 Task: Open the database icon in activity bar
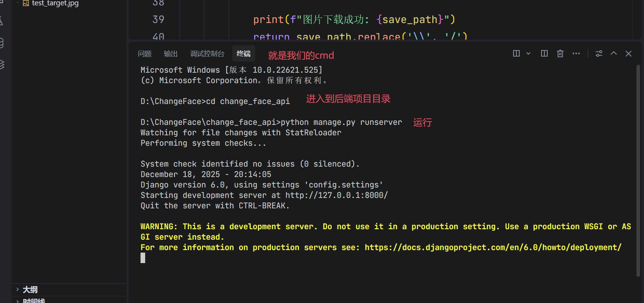pyautogui.click(x=1, y=43)
